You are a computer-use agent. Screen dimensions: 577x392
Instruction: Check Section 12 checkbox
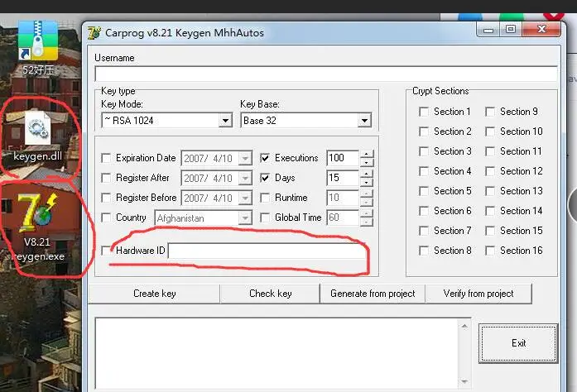pos(490,171)
